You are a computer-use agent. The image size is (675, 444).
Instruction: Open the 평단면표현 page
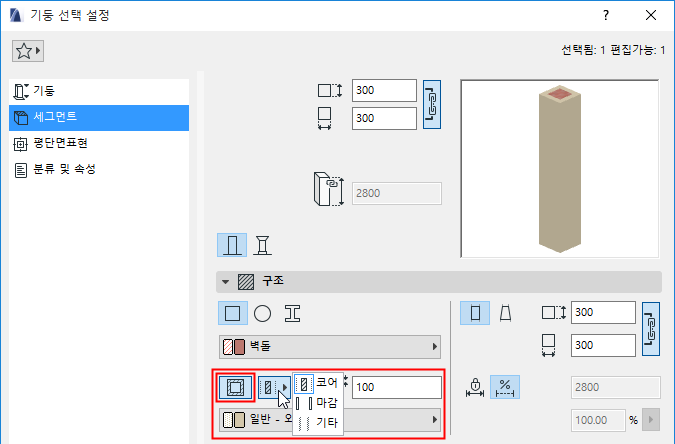[99, 143]
